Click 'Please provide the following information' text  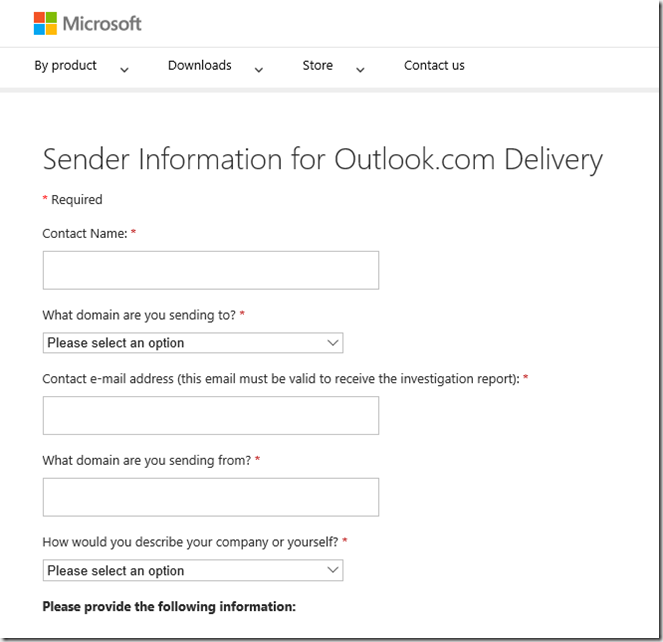(x=169, y=607)
